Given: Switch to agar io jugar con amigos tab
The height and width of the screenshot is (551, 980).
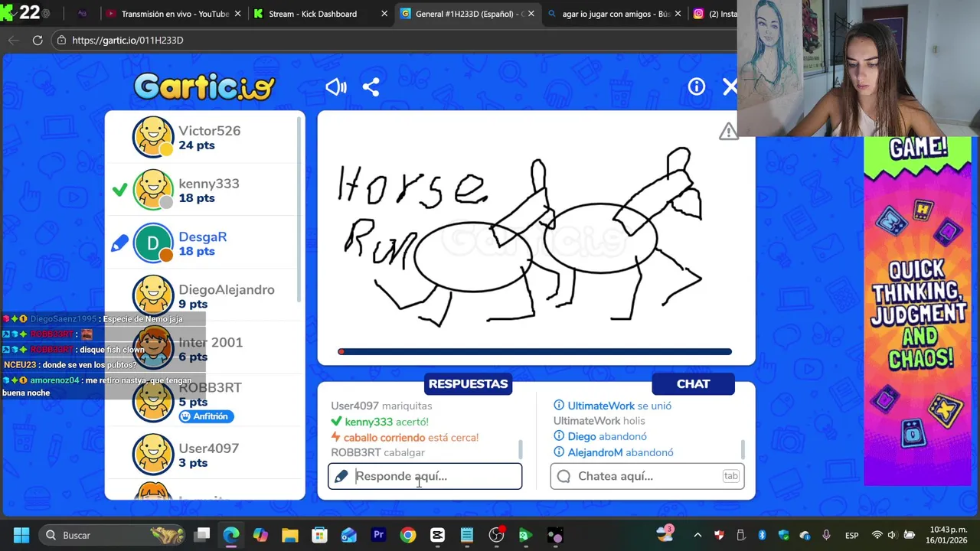Looking at the screenshot, I should (616, 14).
